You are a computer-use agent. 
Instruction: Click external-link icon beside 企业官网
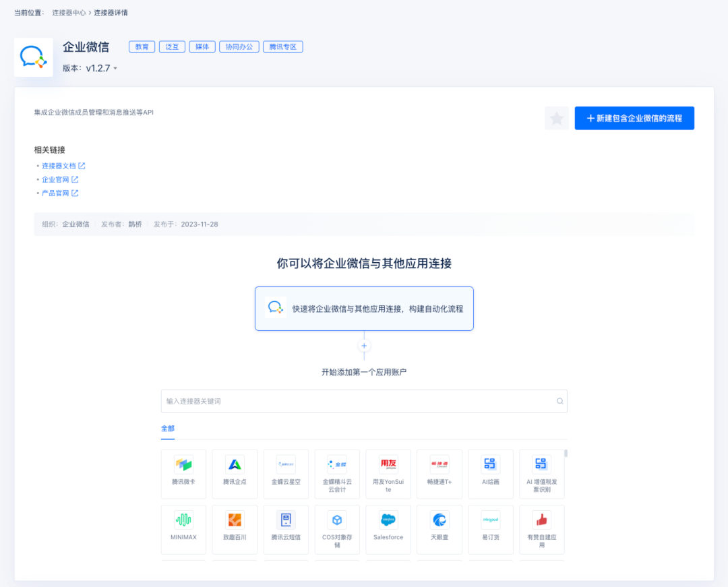click(x=75, y=179)
